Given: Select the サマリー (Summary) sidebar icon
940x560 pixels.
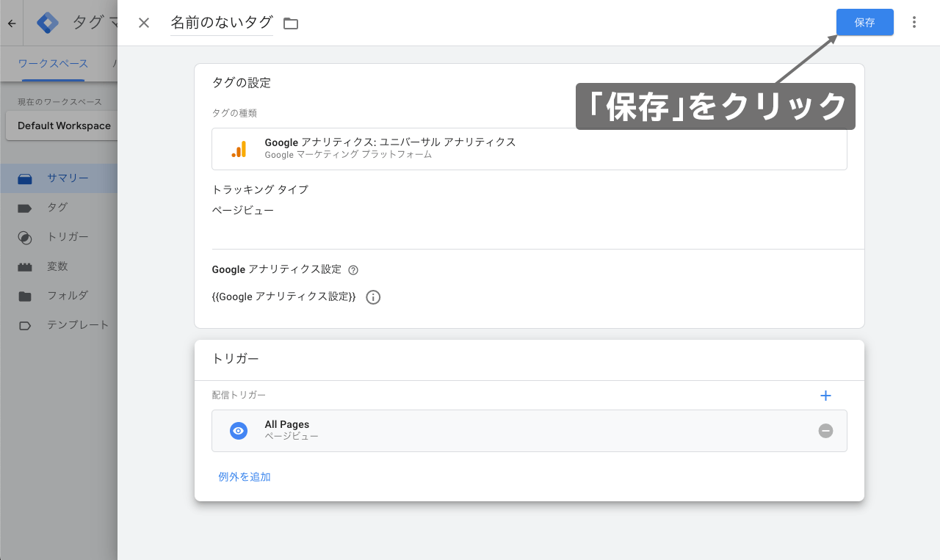Looking at the screenshot, I should click(x=26, y=178).
